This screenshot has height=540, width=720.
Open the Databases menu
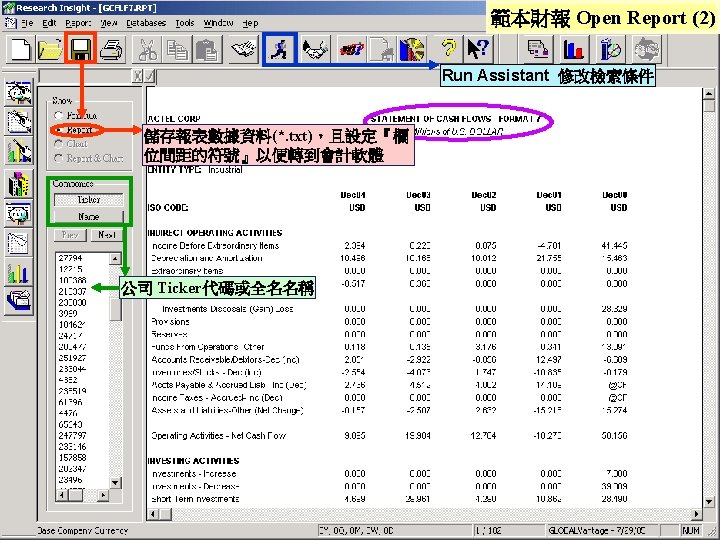coord(146,22)
